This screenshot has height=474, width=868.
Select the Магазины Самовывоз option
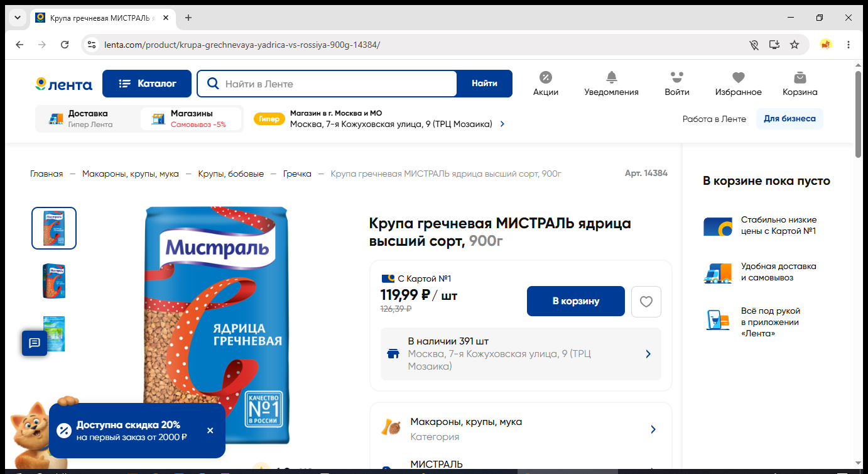(191, 119)
